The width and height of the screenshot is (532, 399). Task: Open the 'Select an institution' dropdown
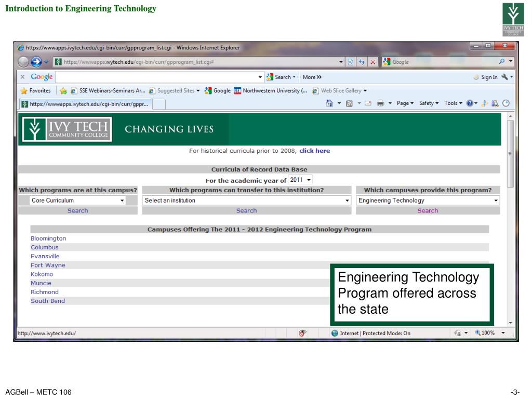point(247,201)
